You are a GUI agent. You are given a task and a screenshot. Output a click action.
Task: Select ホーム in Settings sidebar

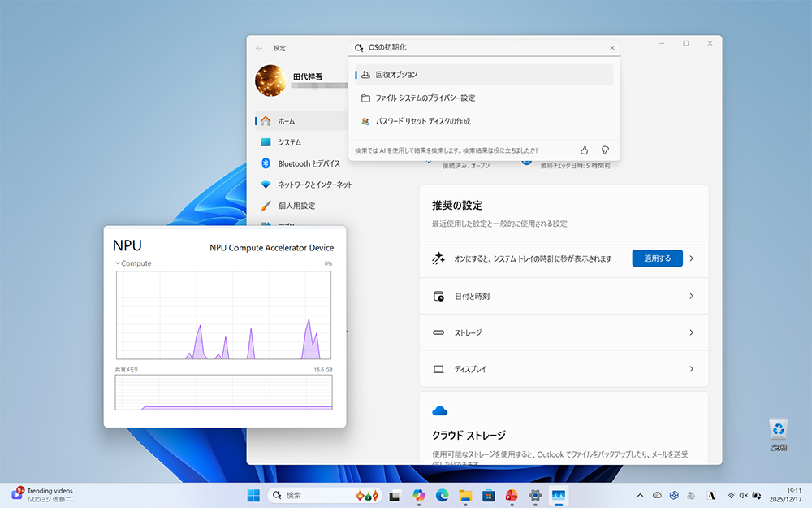click(301, 121)
